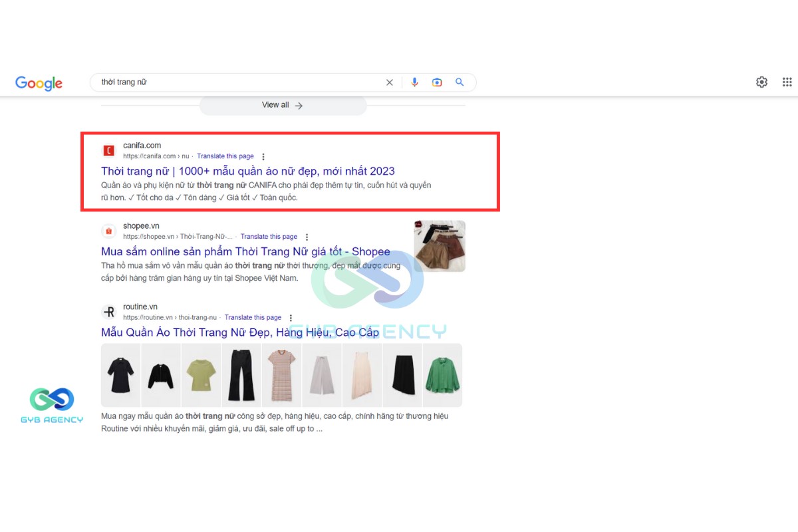Translate the canifa.com page

tap(225, 156)
